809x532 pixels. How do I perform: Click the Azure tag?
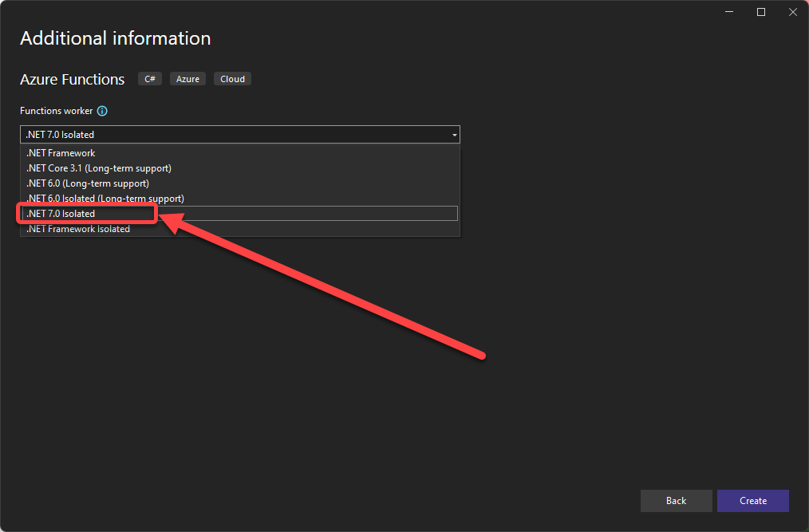click(187, 79)
